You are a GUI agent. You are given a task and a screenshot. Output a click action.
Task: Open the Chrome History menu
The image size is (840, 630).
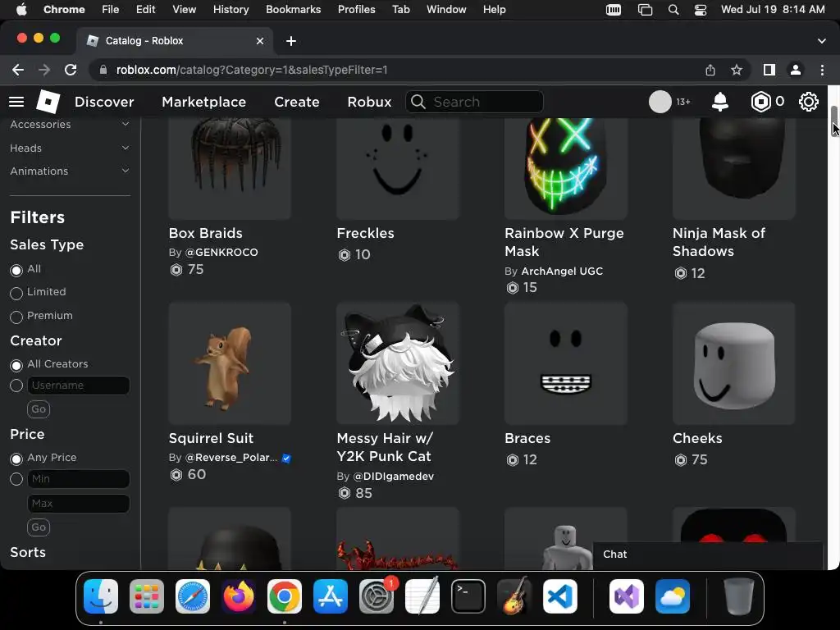click(x=231, y=10)
